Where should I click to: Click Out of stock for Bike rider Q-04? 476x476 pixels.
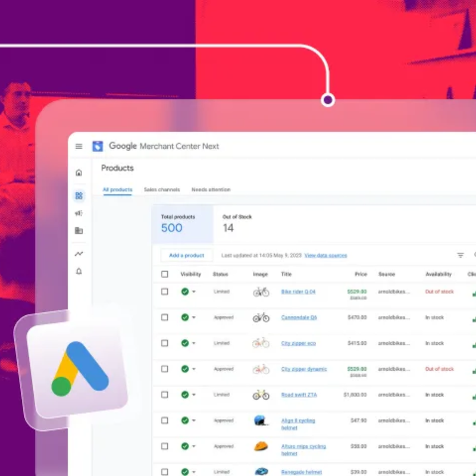440,292
